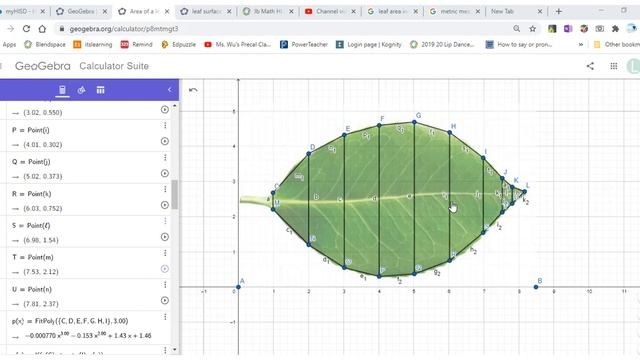Viewport: 640px width, 360px height.
Task: Click the algebra panel scroll-up arrow
Action: tap(175, 106)
